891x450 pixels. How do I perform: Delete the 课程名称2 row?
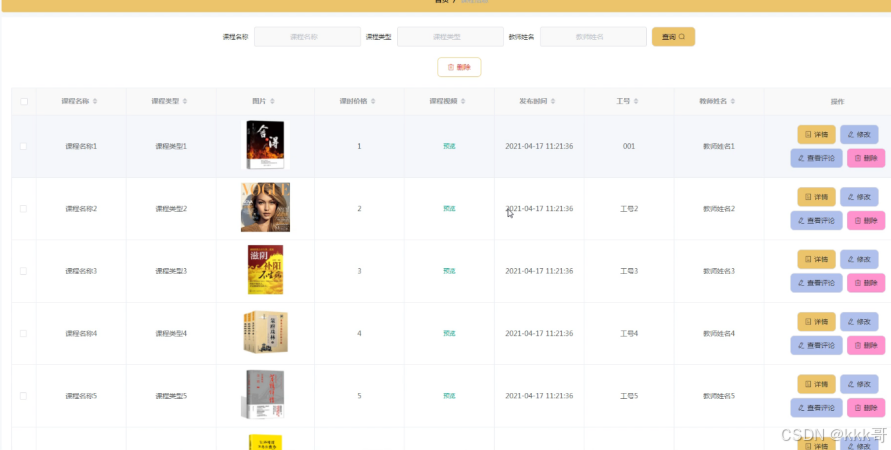click(866, 220)
